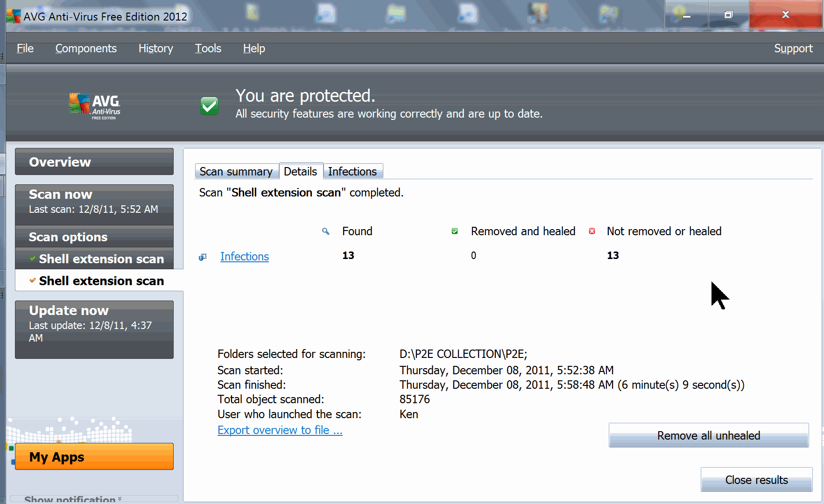Screen dimensions: 824x504
Task: Open the Tools menu
Action: pyautogui.click(x=208, y=49)
